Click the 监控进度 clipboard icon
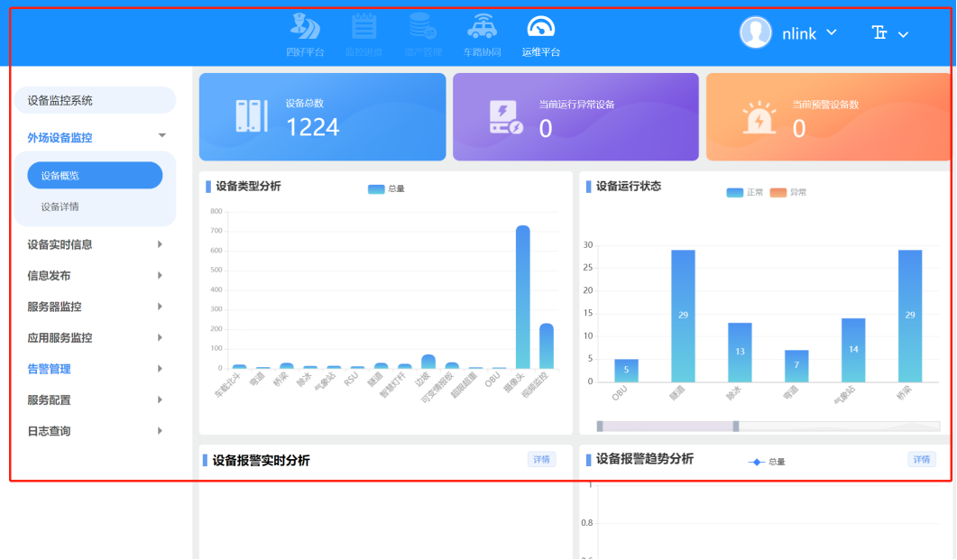The width and height of the screenshot is (957, 560). pyautogui.click(x=363, y=27)
